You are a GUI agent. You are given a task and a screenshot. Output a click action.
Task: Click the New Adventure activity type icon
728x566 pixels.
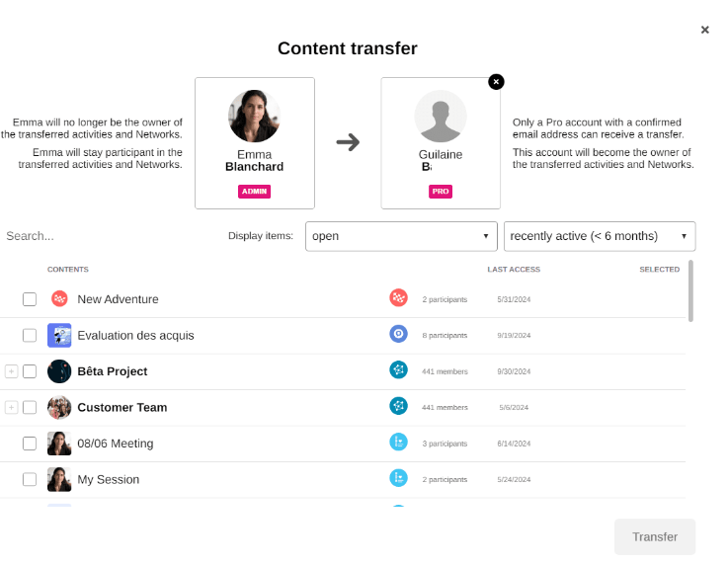pos(398,297)
